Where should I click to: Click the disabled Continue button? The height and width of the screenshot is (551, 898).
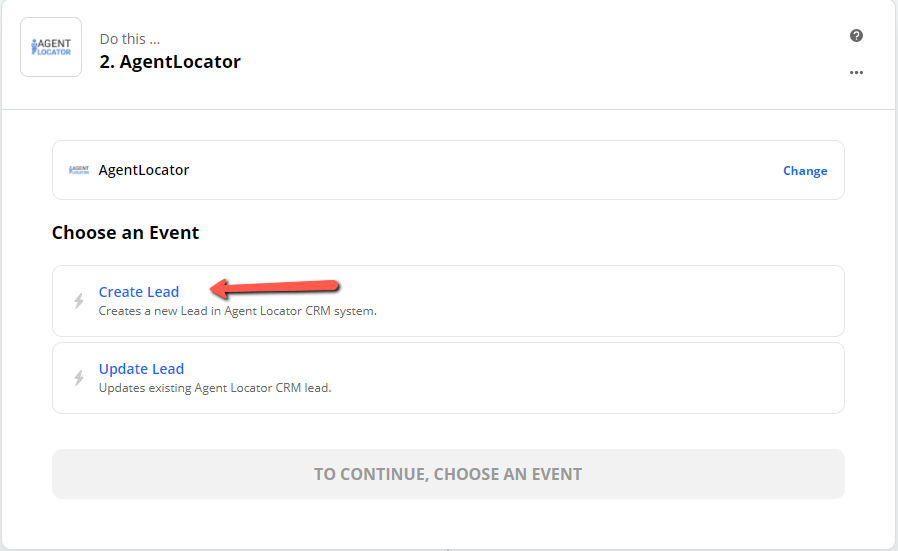click(x=448, y=474)
